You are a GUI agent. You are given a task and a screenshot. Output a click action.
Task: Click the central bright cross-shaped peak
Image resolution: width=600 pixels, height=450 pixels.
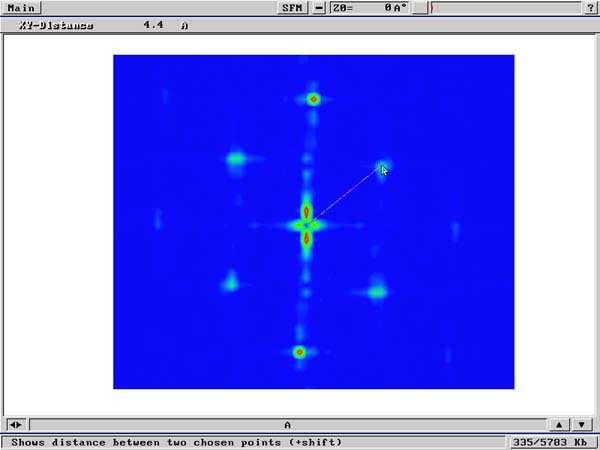pyautogui.click(x=307, y=225)
